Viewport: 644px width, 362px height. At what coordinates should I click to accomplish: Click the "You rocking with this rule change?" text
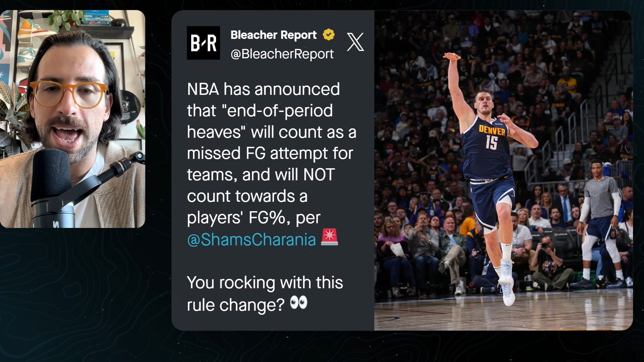265,294
